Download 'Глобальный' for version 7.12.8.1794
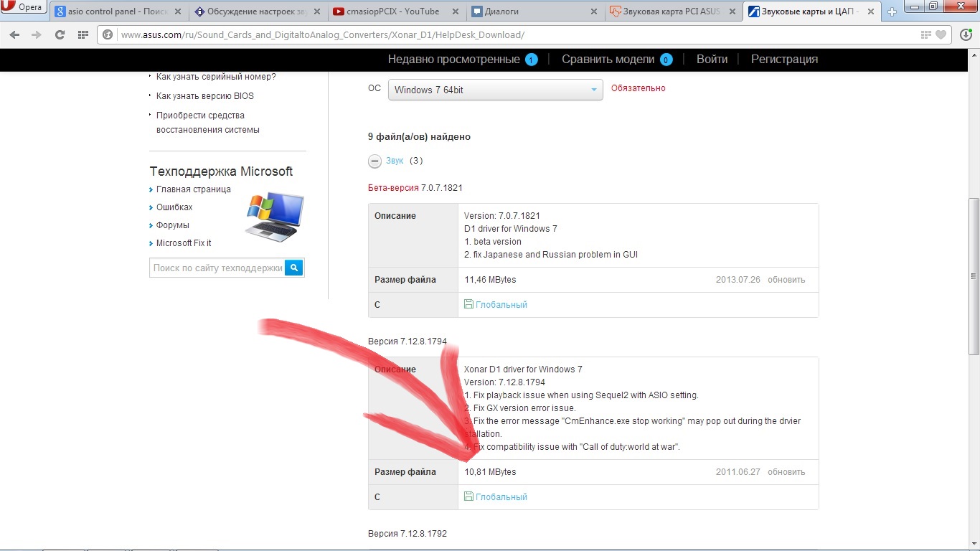980x551 pixels. (501, 497)
